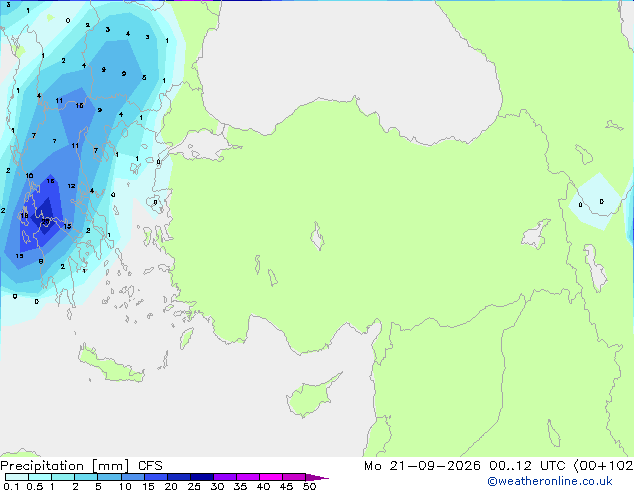Click the darkest blue precipitation maximum over western Greece
Viewport: 634px width, 490px height.
click(x=46, y=216)
